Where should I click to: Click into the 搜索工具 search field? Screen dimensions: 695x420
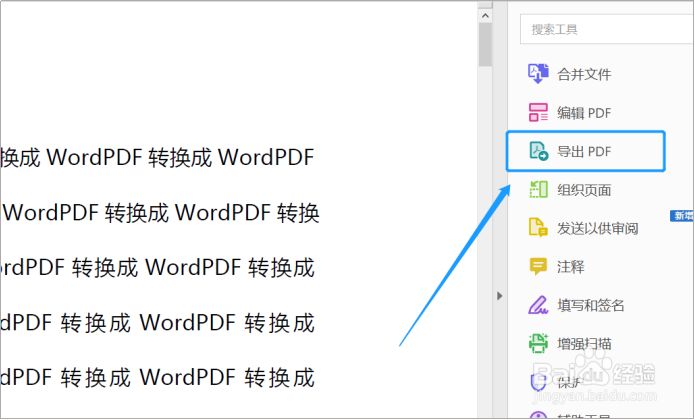[607, 29]
